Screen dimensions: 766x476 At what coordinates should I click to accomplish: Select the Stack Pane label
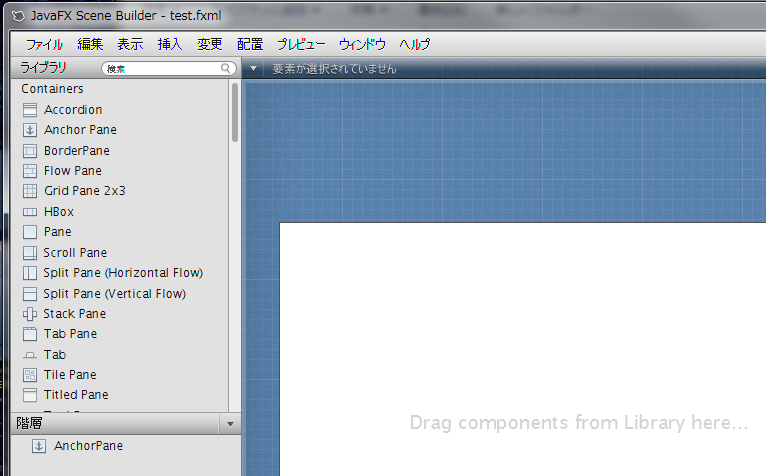coord(75,314)
